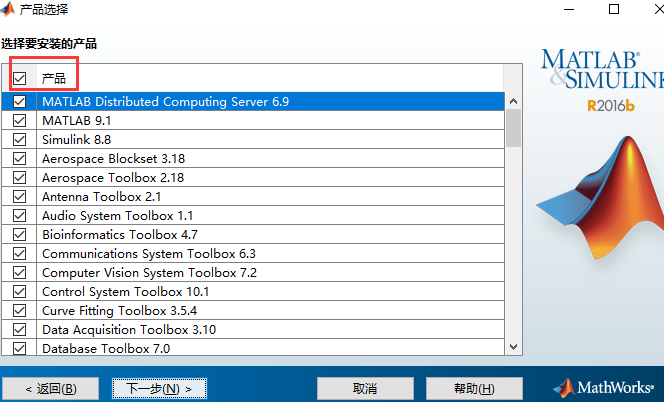Click the 产品 column header label
Screen dimensions: 664x402
click(x=54, y=78)
